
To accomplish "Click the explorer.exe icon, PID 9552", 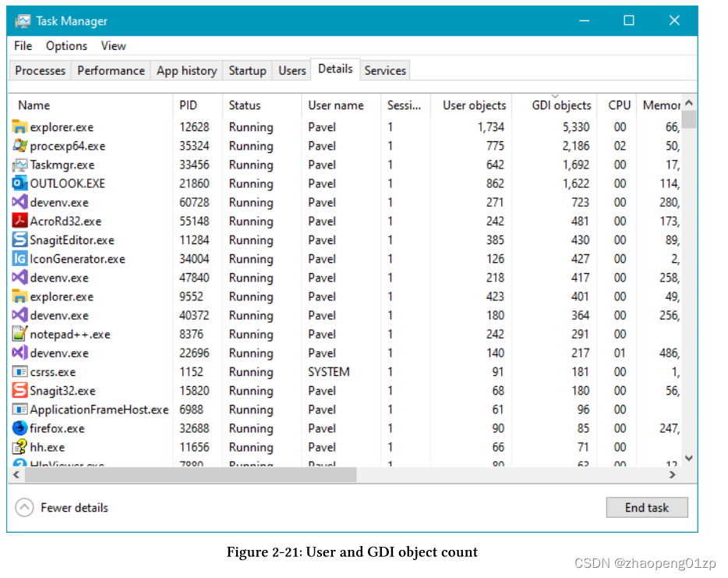I will point(19,296).
